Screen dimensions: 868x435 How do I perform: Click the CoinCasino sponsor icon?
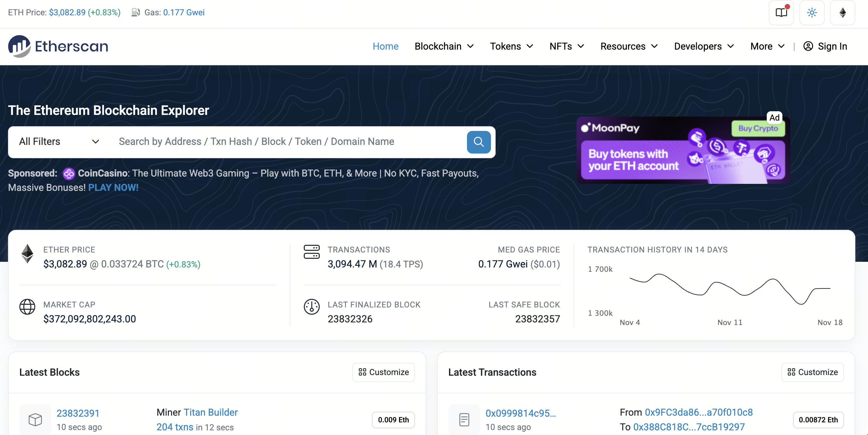(x=69, y=174)
